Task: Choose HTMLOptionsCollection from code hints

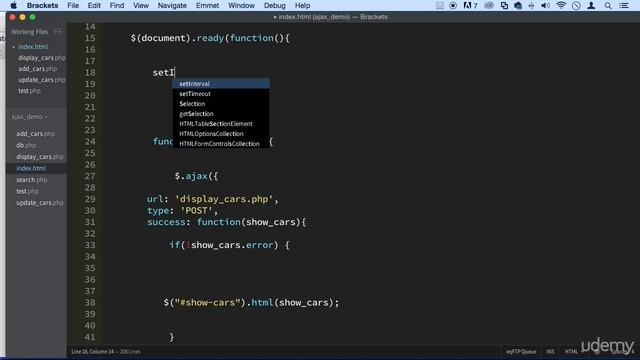Action: click(221, 133)
